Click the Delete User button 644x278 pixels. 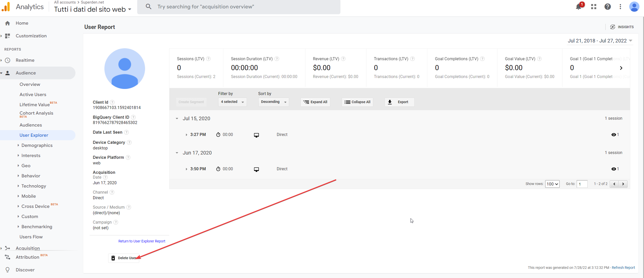click(124, 258)
